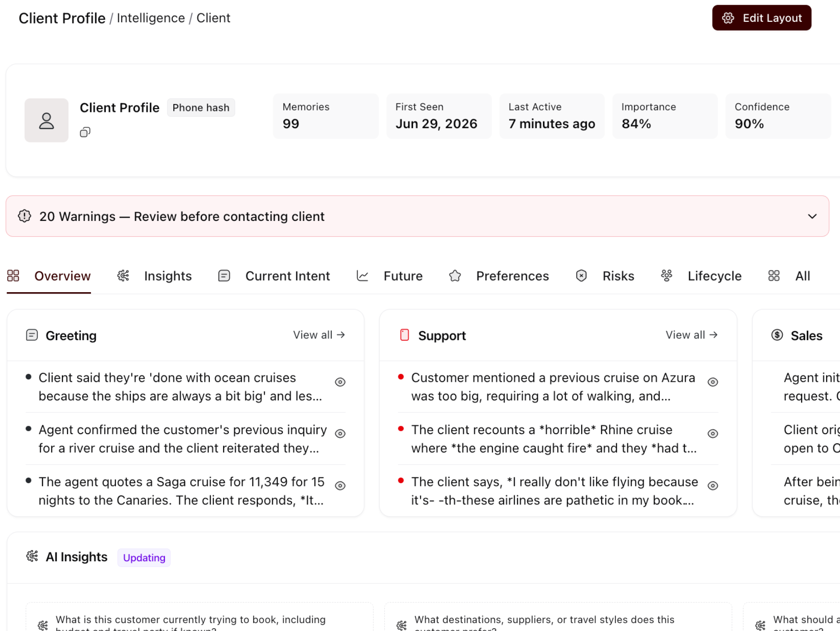Screen dimensions: 840x631
Task: Switch to the All tab
Action: 789,276
